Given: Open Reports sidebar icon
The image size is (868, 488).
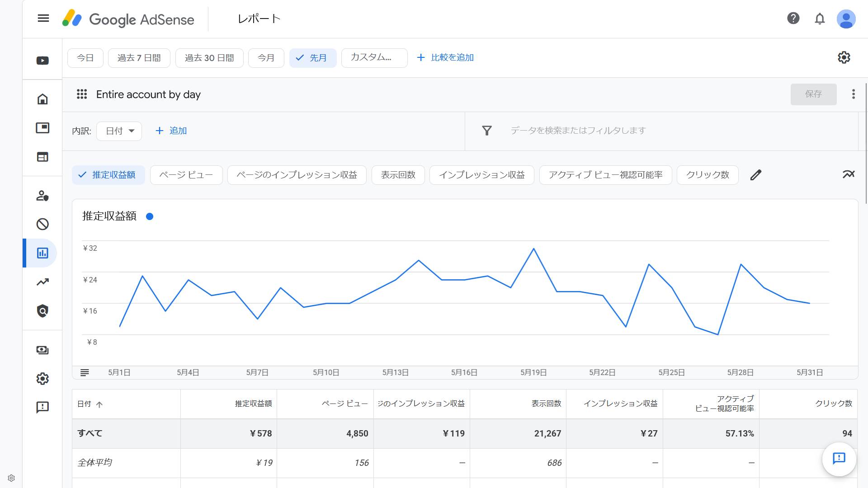Looking at the screenshot, I should (42, 253).
